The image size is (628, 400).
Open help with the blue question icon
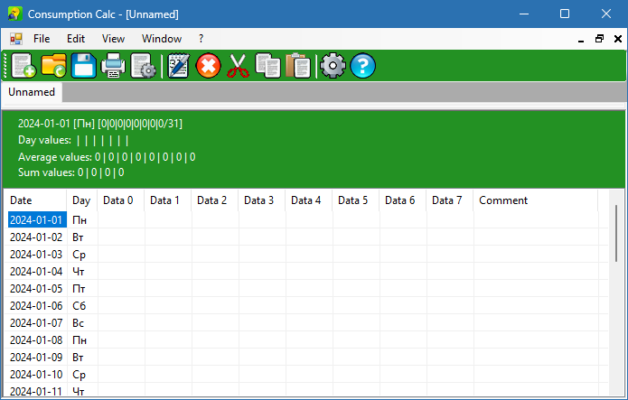363,66
